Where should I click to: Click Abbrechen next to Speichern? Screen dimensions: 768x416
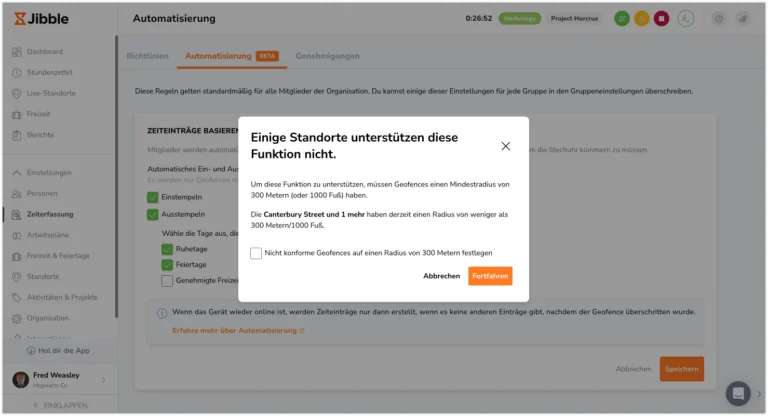click(633, 369)
